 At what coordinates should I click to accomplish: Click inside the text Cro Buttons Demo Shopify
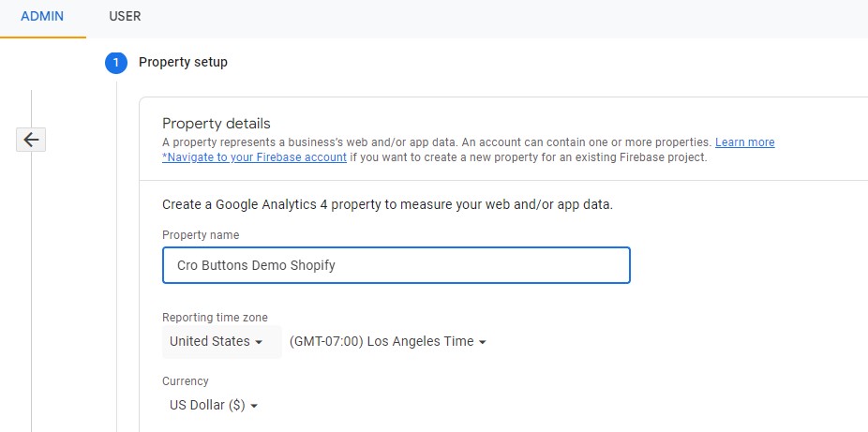pyautogui.click(x=256, y=265)
